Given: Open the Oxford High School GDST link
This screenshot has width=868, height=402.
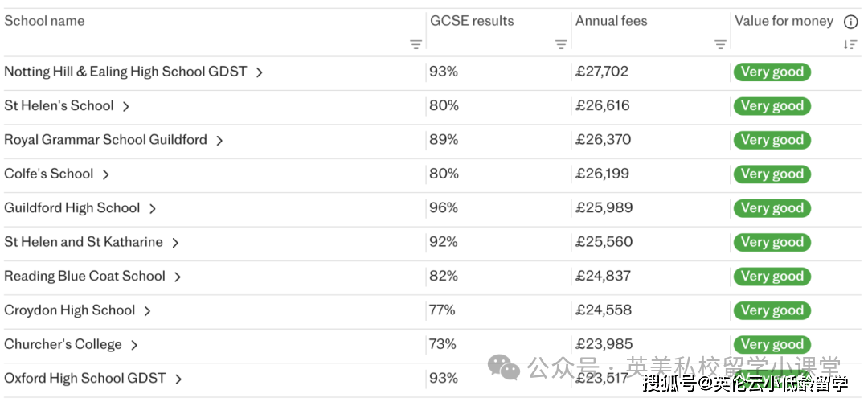Looking at the screenshot, I should (84, 378).
